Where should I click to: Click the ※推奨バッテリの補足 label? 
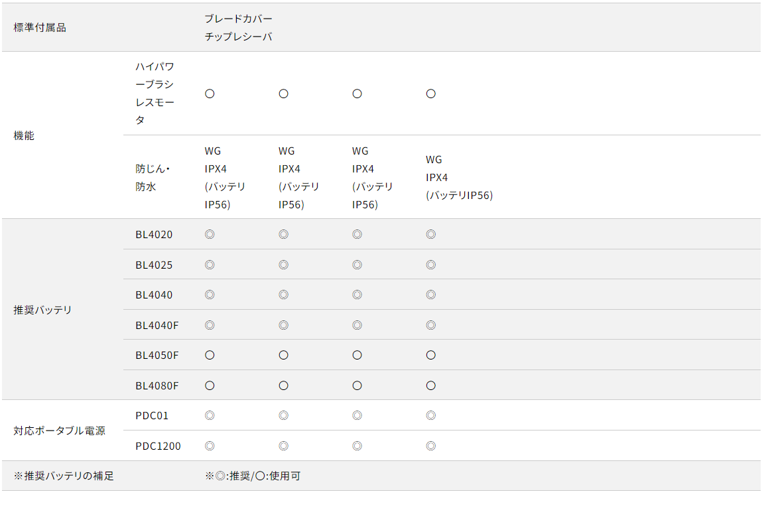tap(64, 476)
